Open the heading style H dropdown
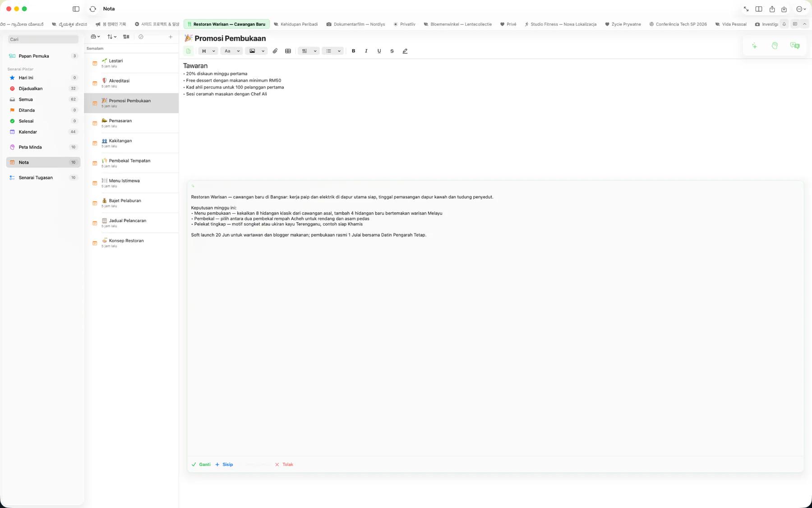This screenshot has height=508, width=812. coord(208,51)
